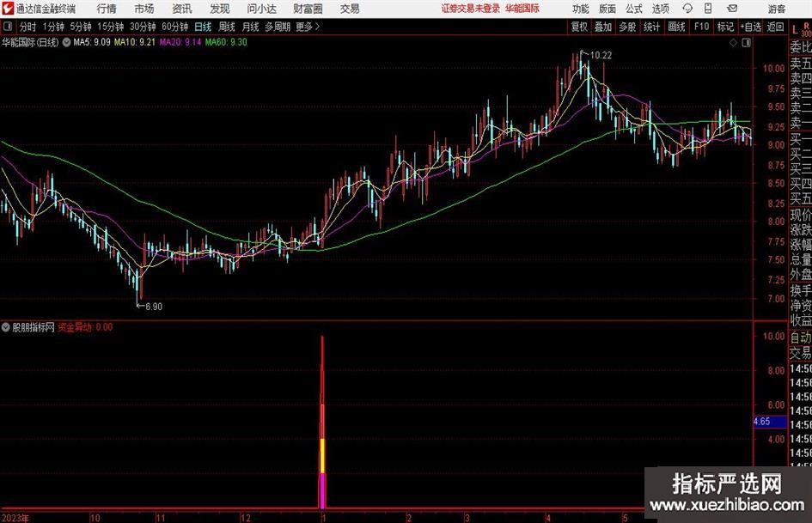
Task: Open the customer service headset icon
Action: point(687,9)
